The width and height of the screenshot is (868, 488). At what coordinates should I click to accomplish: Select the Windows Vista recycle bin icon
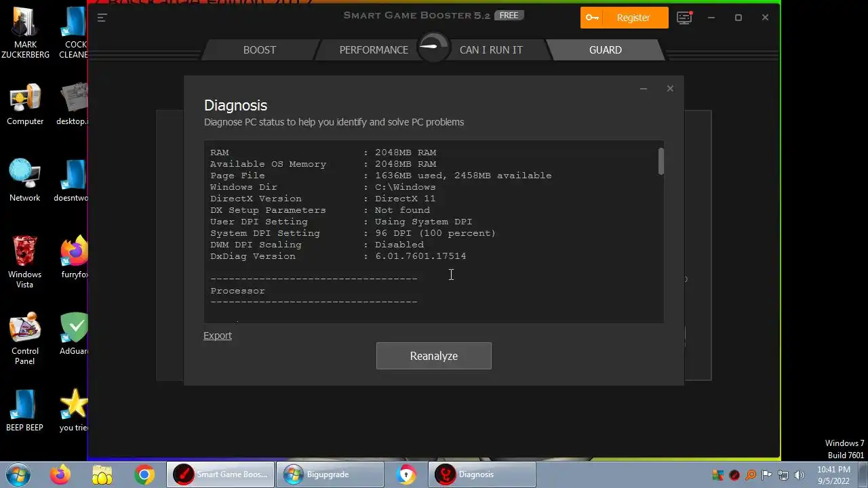click(25, 262)
